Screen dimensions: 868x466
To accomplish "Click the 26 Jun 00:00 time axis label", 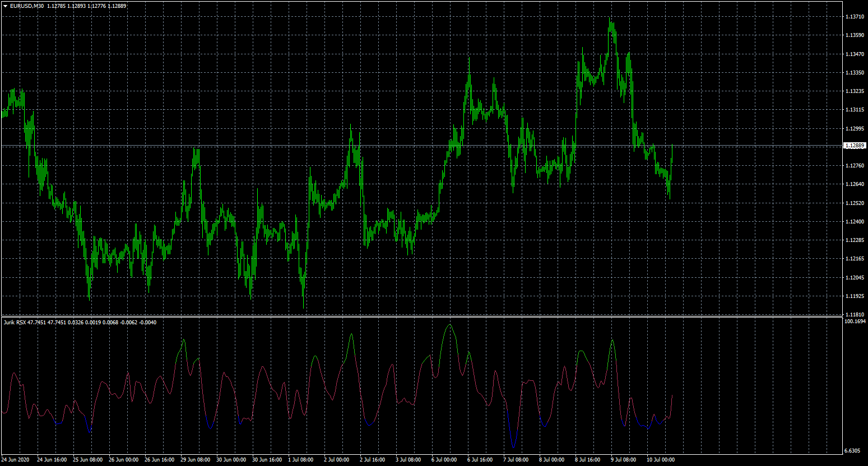I will pyautogui.click(x=124, y=460).
